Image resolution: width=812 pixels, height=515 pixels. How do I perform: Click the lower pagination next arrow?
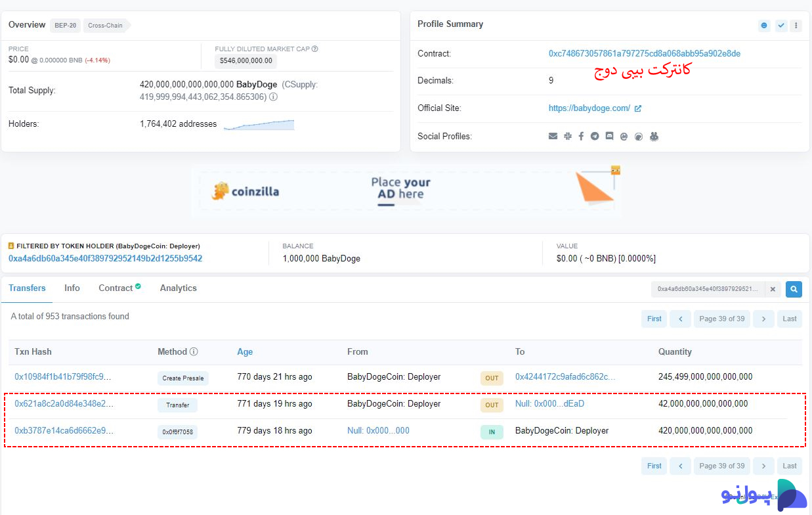pos(763,466)
